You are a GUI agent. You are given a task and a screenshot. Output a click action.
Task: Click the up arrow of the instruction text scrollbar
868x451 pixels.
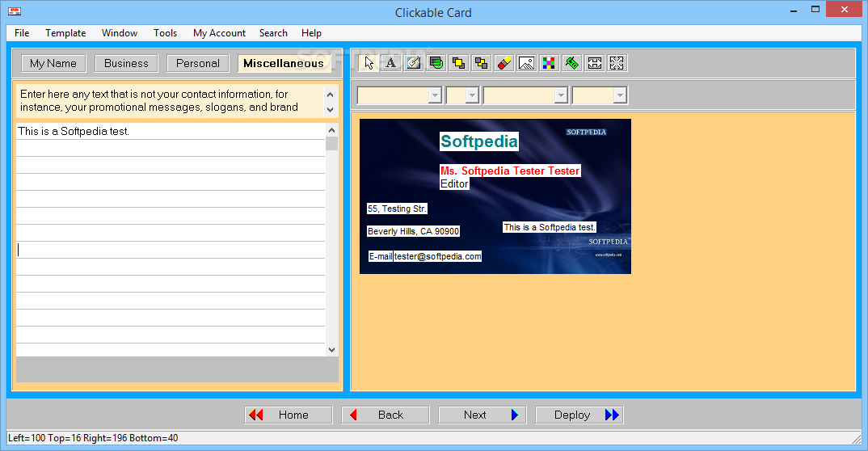(x=331, y=94)
